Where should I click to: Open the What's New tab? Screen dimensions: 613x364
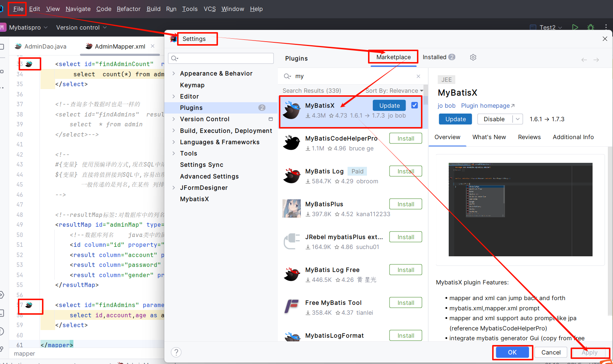(489, 137)
